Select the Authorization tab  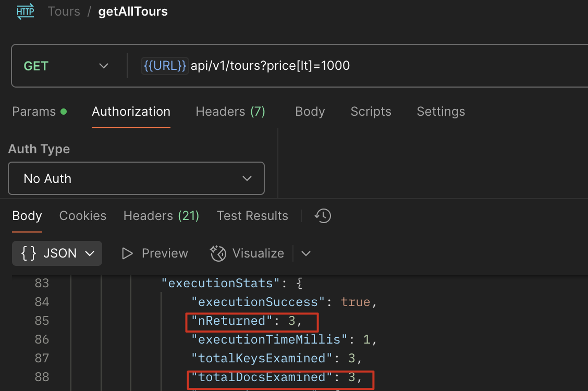click(131, 112)
